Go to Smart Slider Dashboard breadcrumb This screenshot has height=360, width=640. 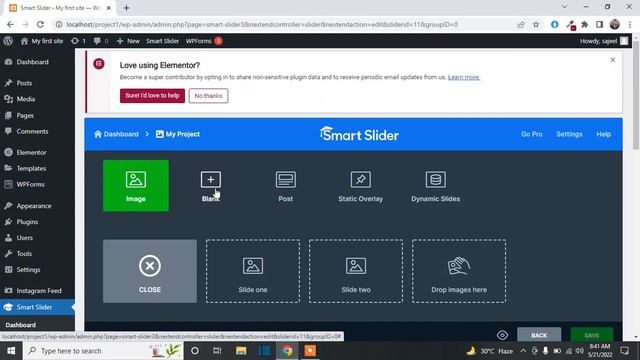(116, 134)
